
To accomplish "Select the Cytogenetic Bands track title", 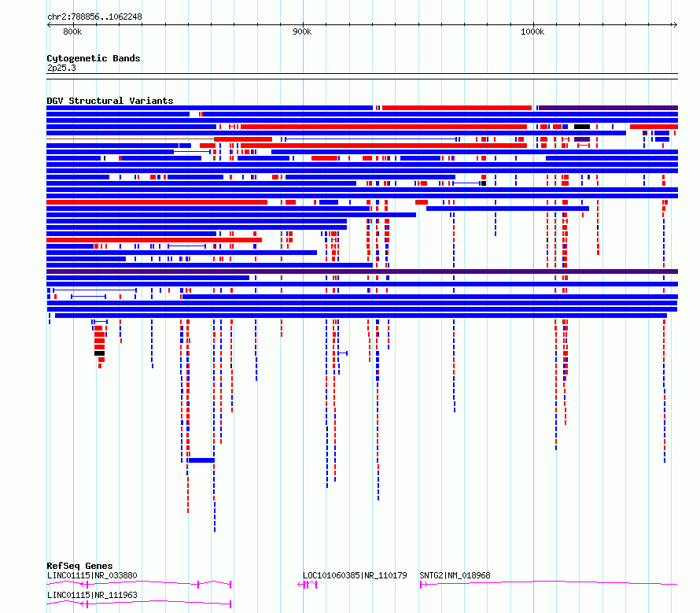I will click(x=94, y=58).
